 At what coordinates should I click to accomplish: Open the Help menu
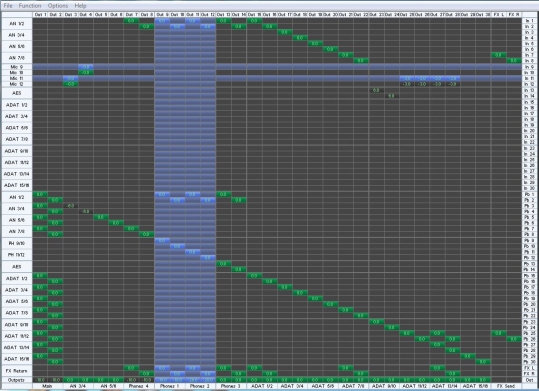(80, 6)
